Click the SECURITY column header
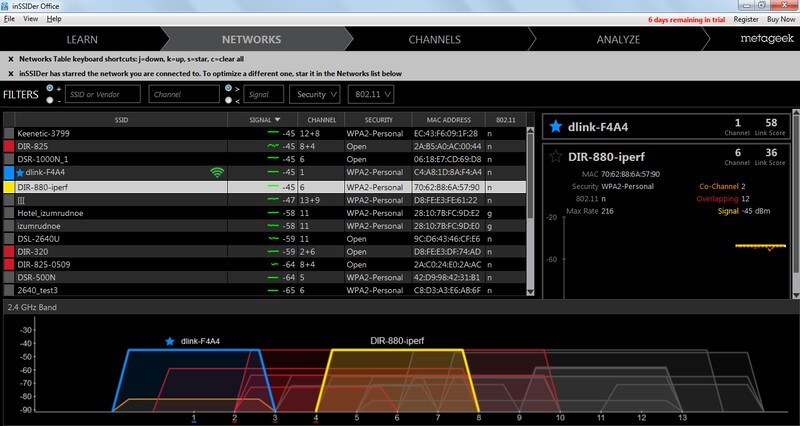This screenshot has width=800, height=426. pyautogui.click(x=379, y=120)
